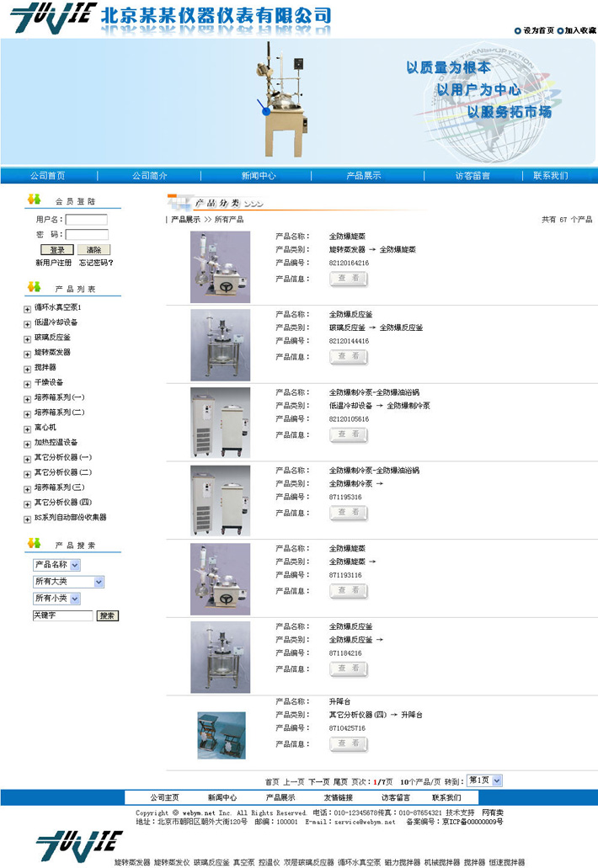This screenshot has width=598, height=868.
Task: Open 产品展示 in the top navigation bar
Action: (364, 175)
